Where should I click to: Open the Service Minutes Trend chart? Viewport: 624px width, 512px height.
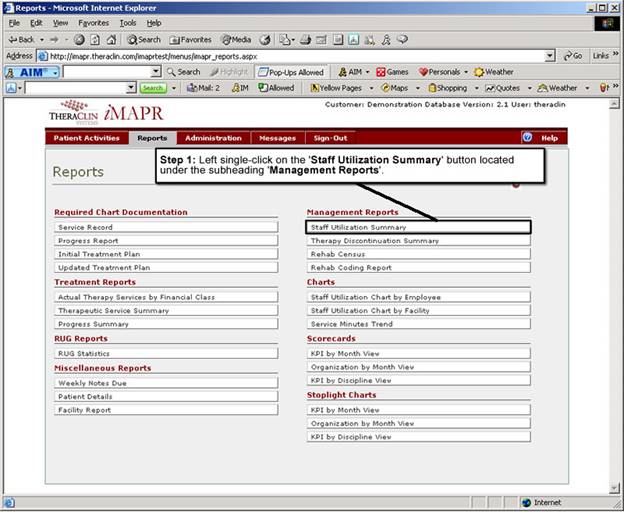click(x=419, y=324)
